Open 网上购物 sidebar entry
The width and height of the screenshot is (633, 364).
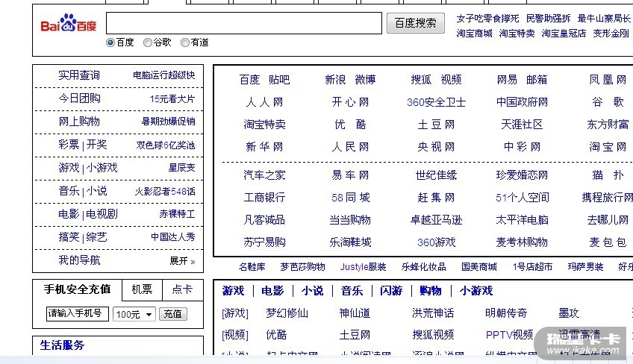79,122
